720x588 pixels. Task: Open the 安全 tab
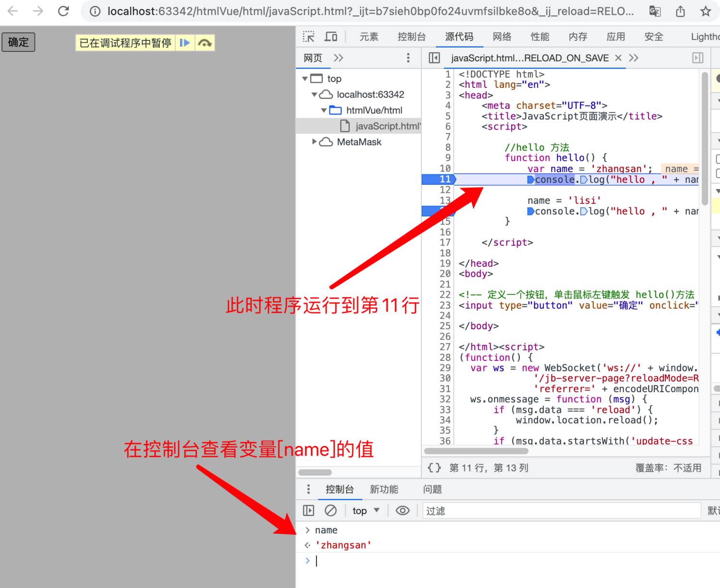(x=654, y=36)
